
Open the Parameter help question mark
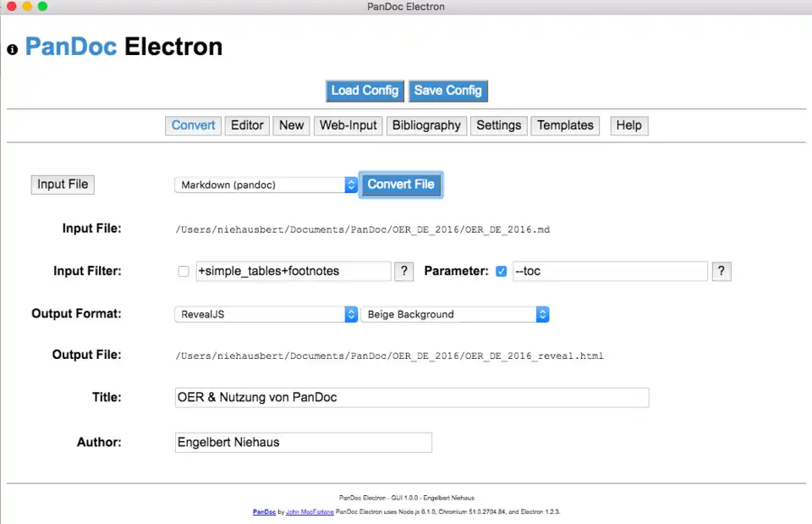721,271
